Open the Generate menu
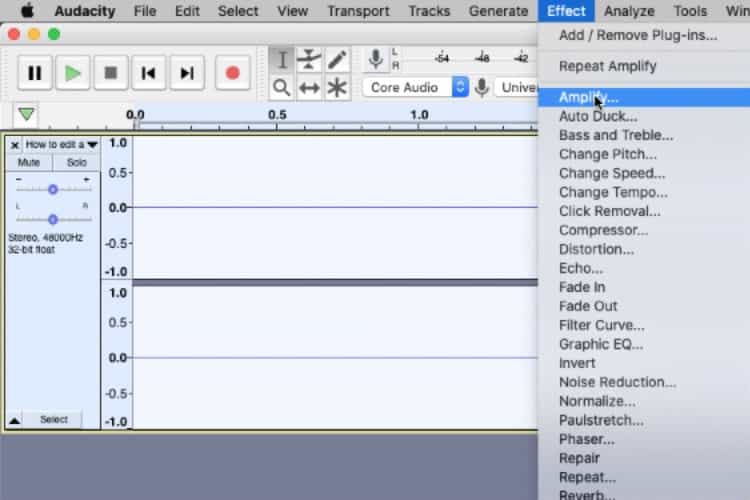 point(498,11)
